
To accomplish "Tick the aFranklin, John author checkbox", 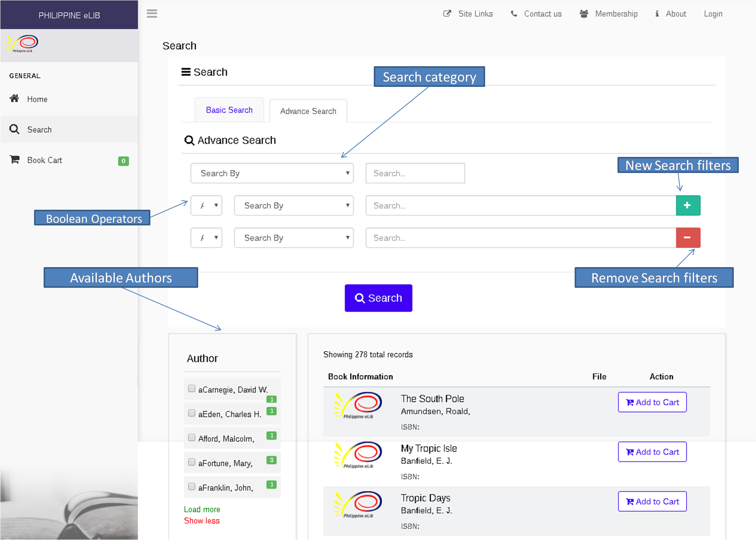I will 192,487.
